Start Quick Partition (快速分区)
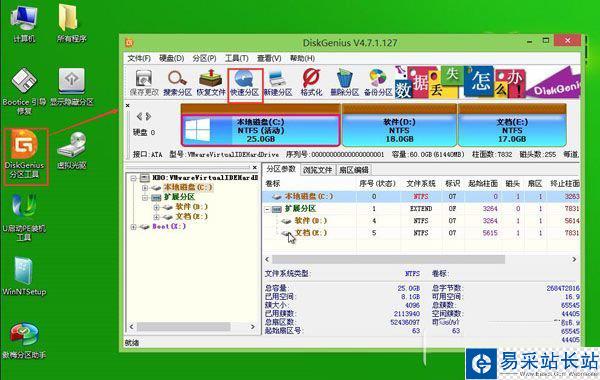Viewport: 600px width, 380px height. pyautogui.click(x=245, y=83)
